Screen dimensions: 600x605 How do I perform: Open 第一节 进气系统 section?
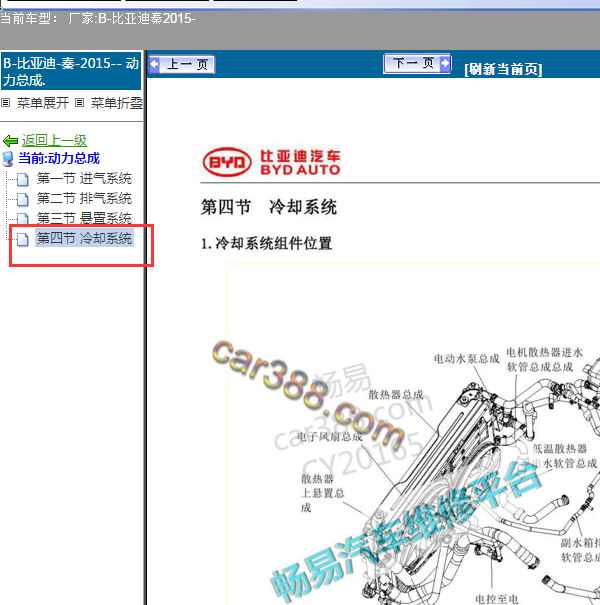(84, 179)
